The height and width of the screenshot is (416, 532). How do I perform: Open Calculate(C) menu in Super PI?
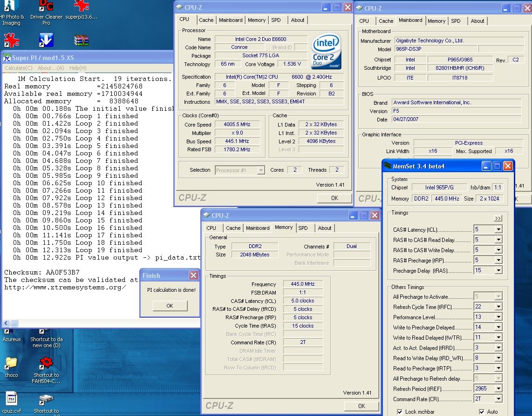[x=19, y=68]
